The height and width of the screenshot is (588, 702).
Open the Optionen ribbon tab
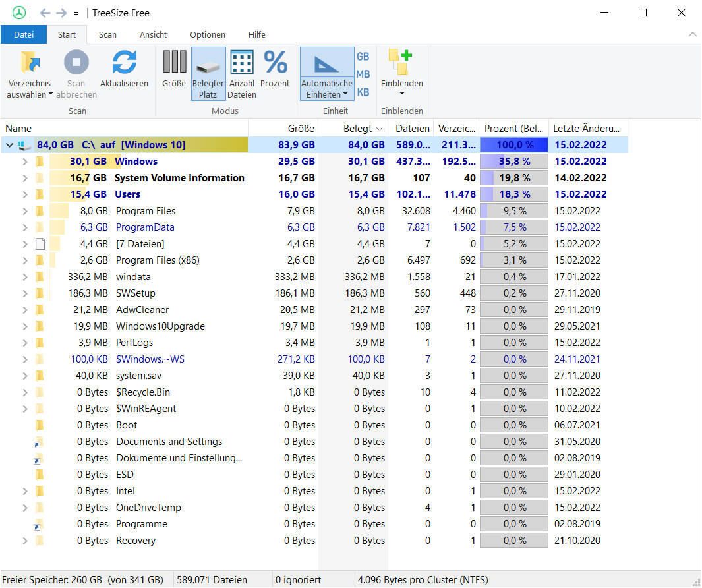[207, 34]
